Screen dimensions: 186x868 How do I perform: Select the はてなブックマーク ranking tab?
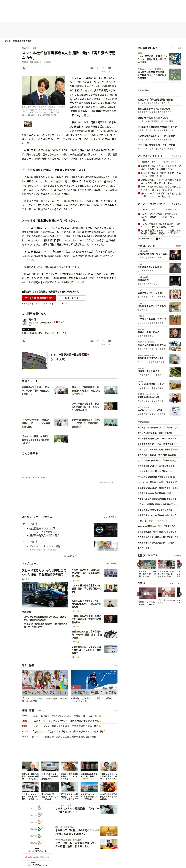click(x=170, y=210)
